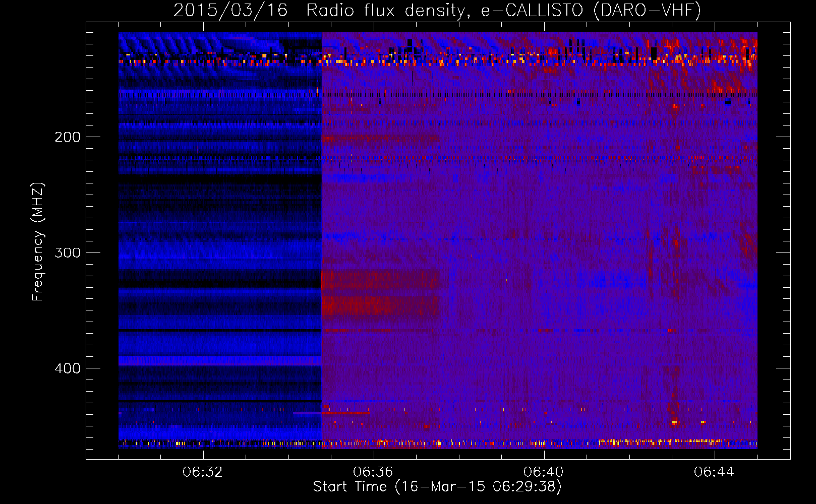The width and height of the screenshot is (816, 504).
Task: Click the '06:44' time axis label
Action: point(714,472)
